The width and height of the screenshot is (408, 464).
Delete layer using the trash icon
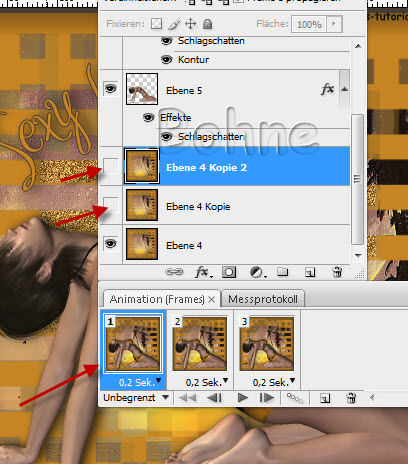[337, 272]
